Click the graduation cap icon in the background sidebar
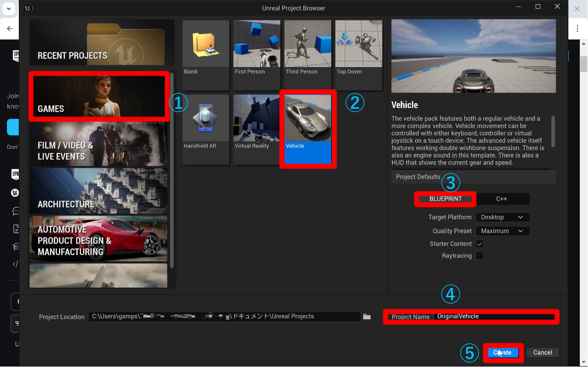Screen dimensions: 588x369 click(16, 247)
